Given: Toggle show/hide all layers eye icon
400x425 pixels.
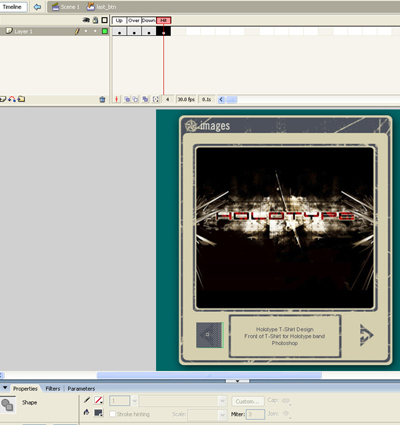Looking at the screenshot, I should (x=86, y=20).
